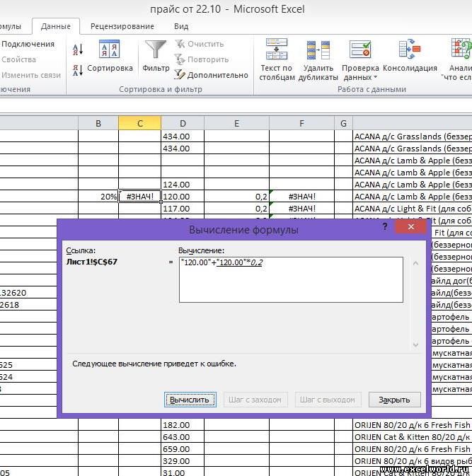Select cell with value 120.00

pyautogui.click(x=183, y=197)
